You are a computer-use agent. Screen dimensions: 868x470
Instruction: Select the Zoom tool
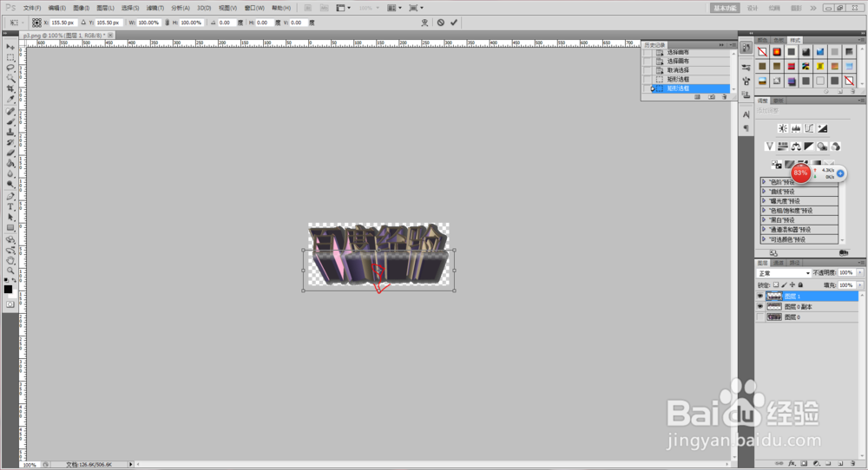point(10,271)
